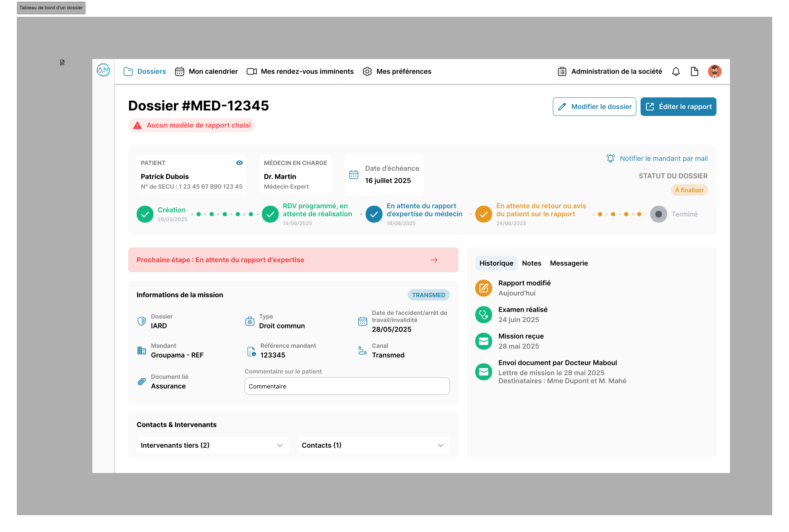
Task: Click the RDV programmé checkmark step
Action: tap(270, 214)
